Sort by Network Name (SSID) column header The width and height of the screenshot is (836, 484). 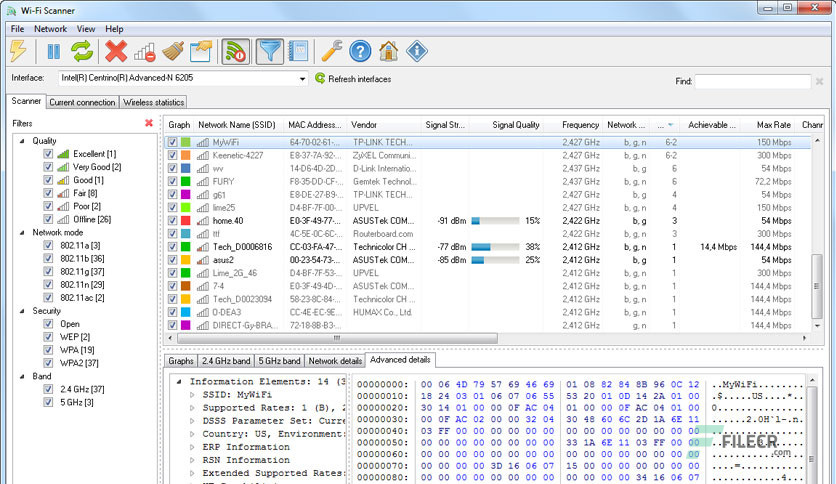238,125
